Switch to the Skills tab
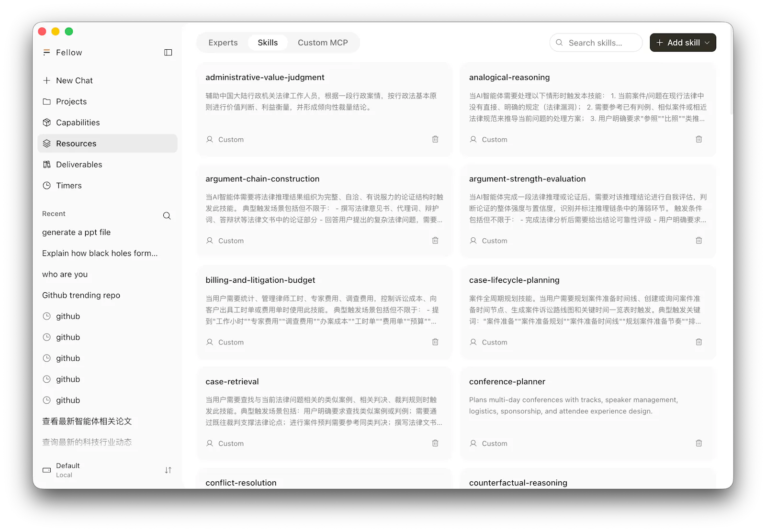This screenshot has width=766, height=532. coord(268,43)
